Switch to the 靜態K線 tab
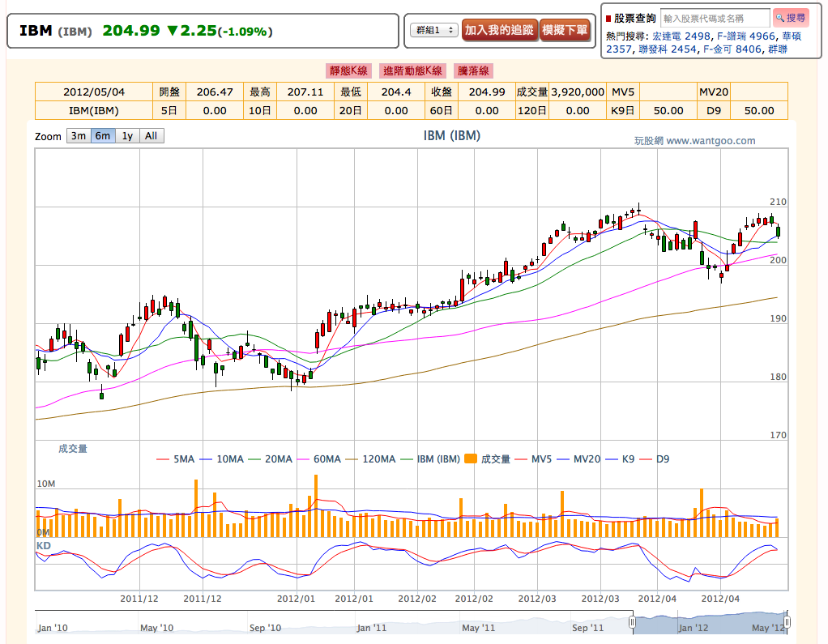Screen dimensions: 828x644 [348, 70]
